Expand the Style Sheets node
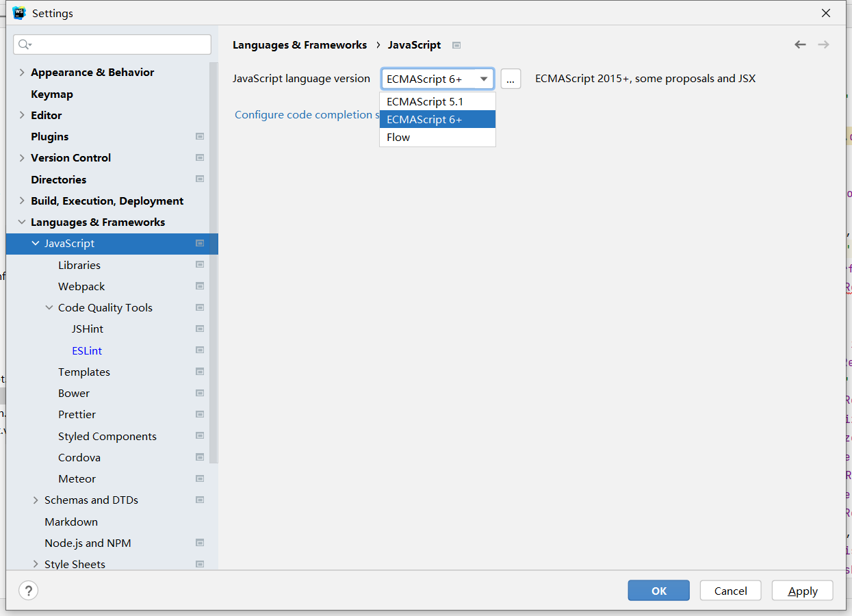The width and height of the screenshot is (852, 616). (36, 564)
